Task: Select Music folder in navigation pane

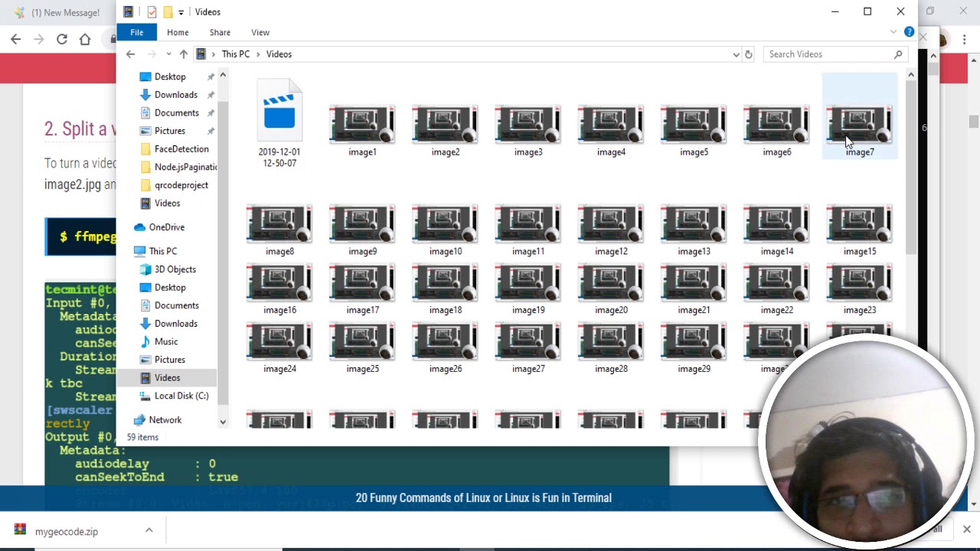Action: pyautogui.click(x=165, y=341)
